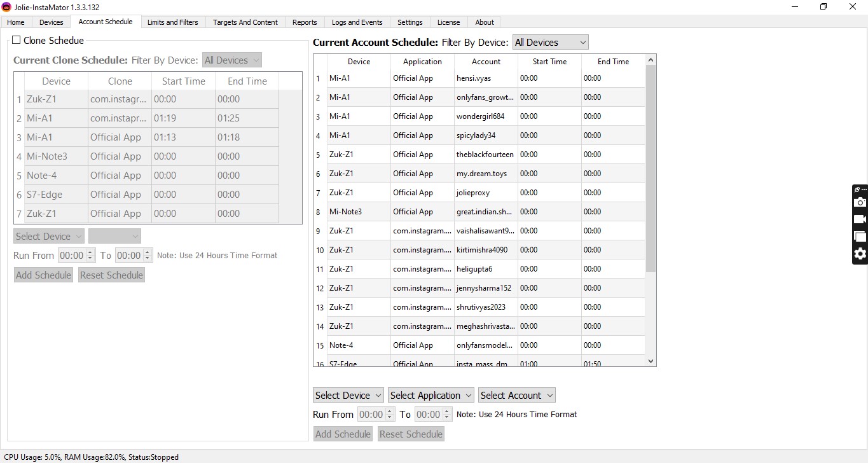868x463 pixels.
Task: Switch to the Reports tab
Action: tap(305, 22)
